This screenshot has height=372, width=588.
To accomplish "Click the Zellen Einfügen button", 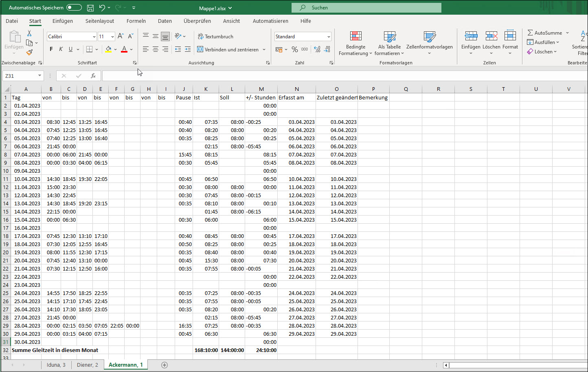I will tap(471, 43).
